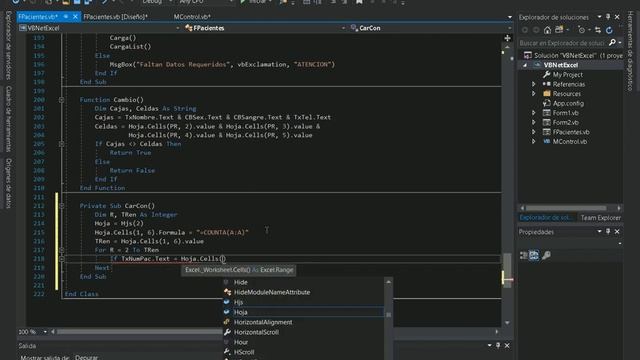
Task: Collapse the If TxNumPac.Text outline toggle
Action: coord(61,259)
